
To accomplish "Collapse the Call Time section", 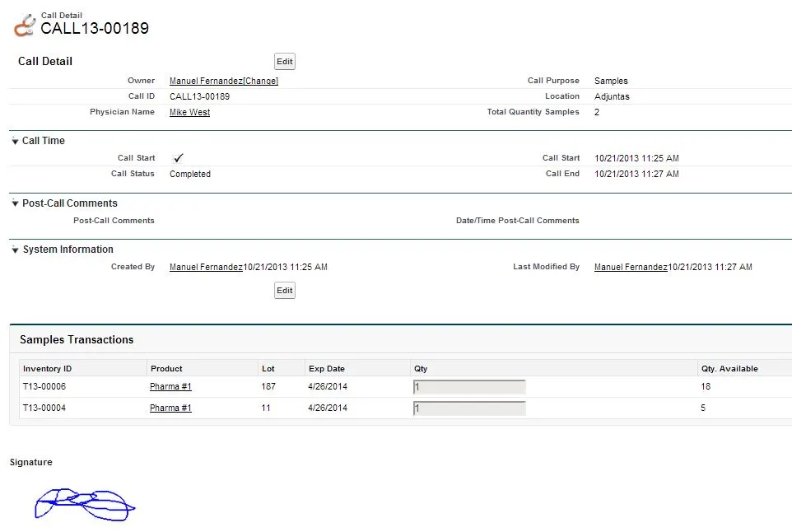I will click(15, 142).
